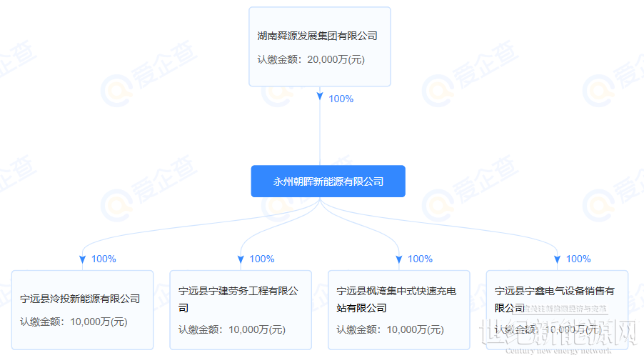This screenshot has height=358, width=644.
Task: Click the 100% label above 宁远县泠投新能源
Action: click(x=104, y=259)
